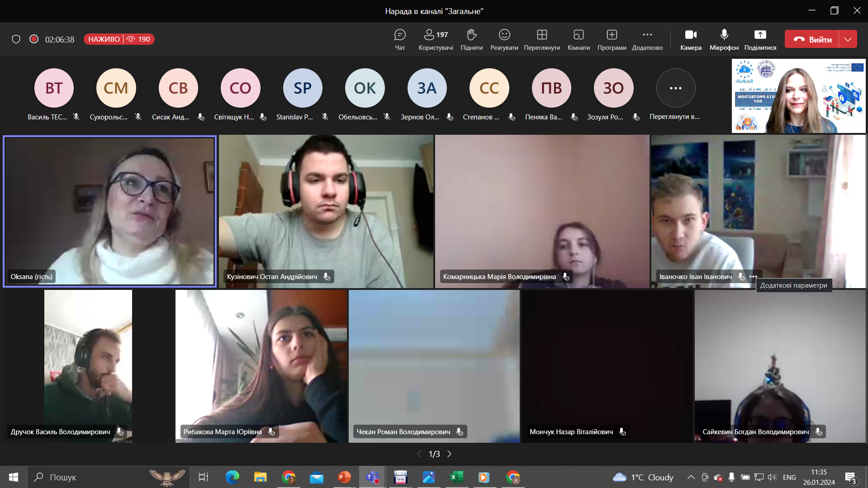Image resolution: width=868 pixels, height=488 pixels.
Task: Open the Програми apps panel
Action: pos(612,39)
